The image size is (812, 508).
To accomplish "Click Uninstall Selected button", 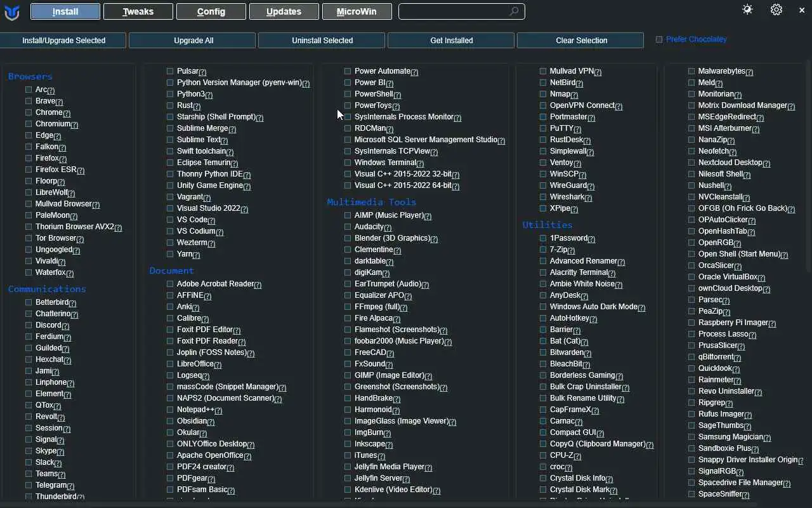I will coord(322,40).
